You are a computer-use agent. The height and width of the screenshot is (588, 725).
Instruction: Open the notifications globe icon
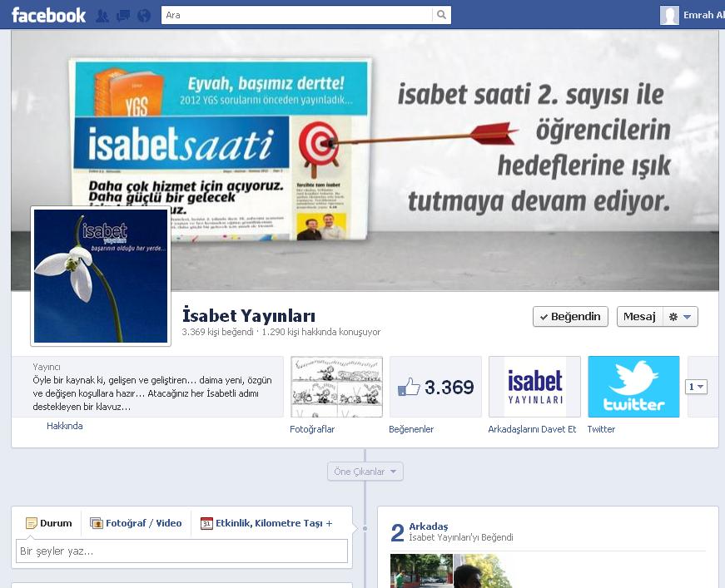[144, 16]
